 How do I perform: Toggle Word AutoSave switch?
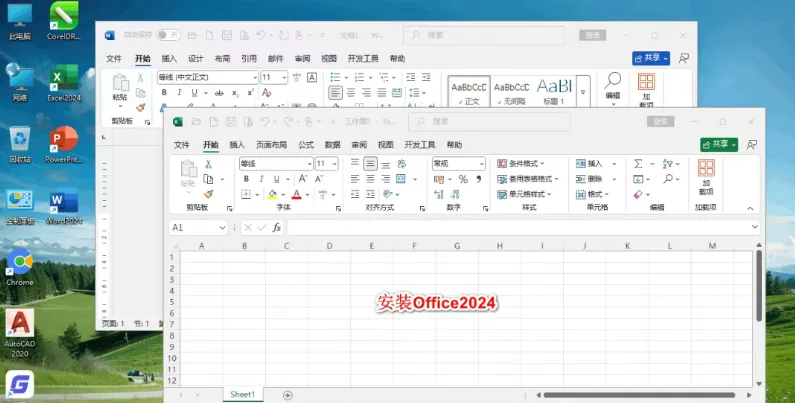point(168,35)
